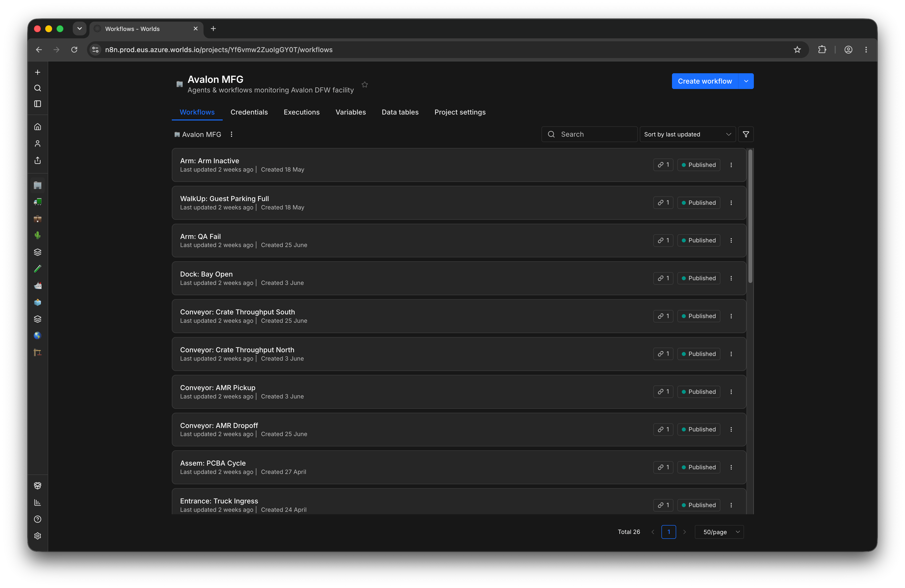The image size is (905, 588).
Task: Click the previous page arrow
Action: pyautogui.click(x=653, y=532)
